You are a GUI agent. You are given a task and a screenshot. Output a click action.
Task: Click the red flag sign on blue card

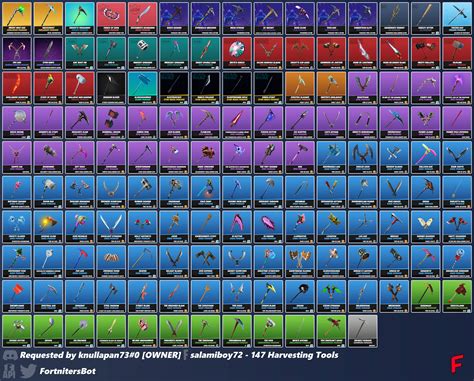tap(17, 296)
